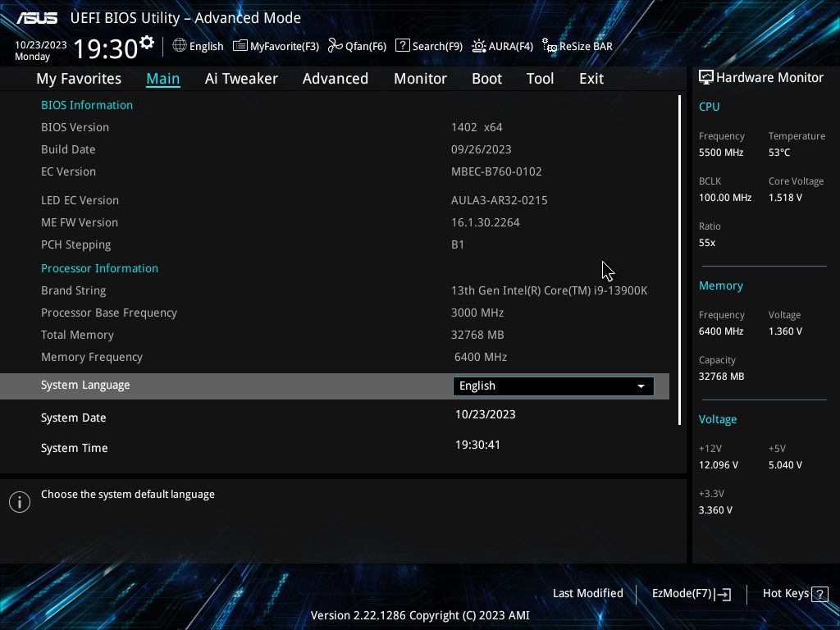
Task: Click the System Language row label
Action: pyautogui.click(x=85, y=386)
